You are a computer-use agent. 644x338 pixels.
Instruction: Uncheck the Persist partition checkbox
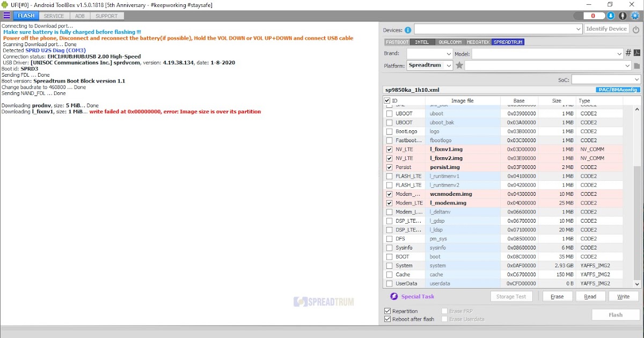390,167
